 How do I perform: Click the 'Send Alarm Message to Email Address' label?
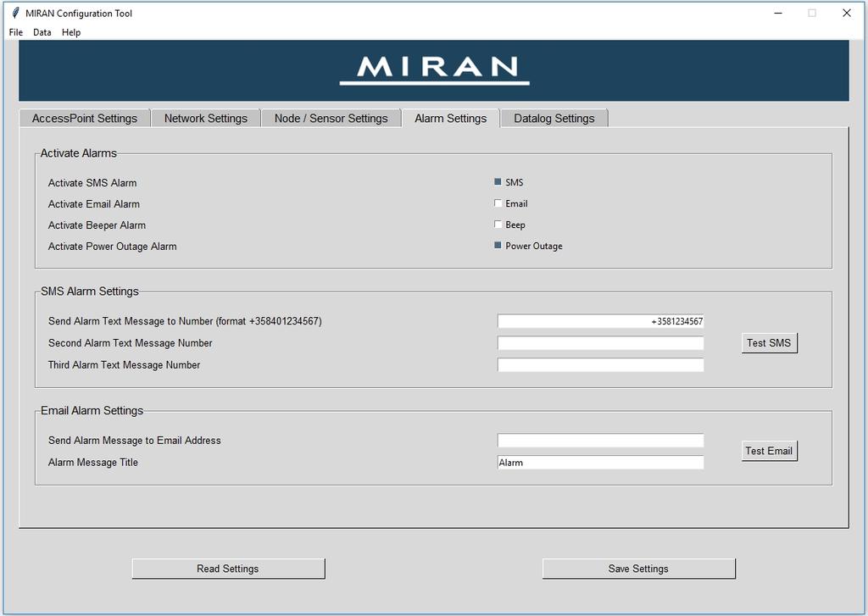[x=135, y=441]
